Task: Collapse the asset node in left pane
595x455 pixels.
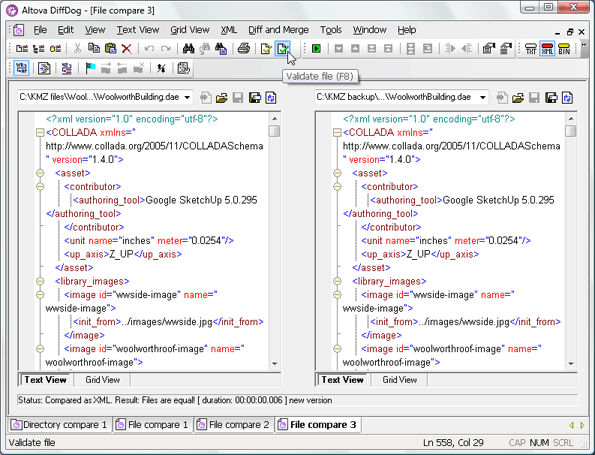Action: point(40,173)
